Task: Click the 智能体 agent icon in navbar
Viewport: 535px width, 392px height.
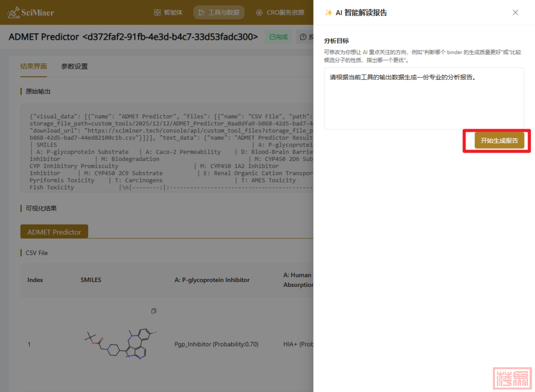Action: (157, 12)
